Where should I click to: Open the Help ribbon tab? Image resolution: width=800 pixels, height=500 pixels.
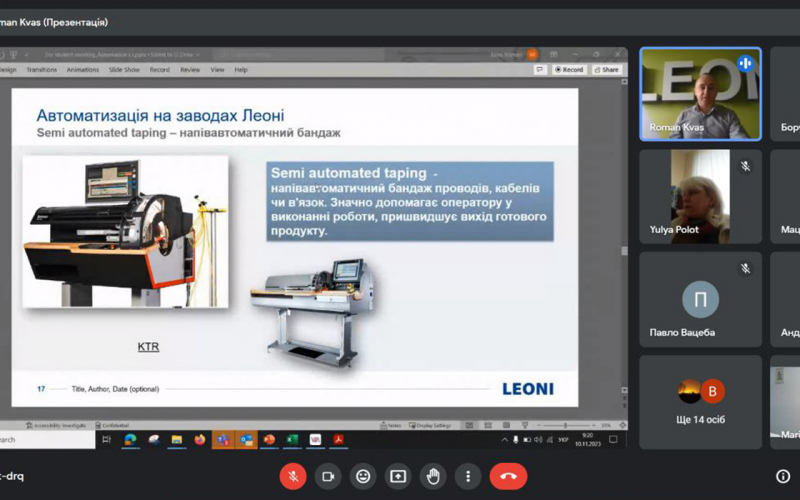click(x=241, y=70)
